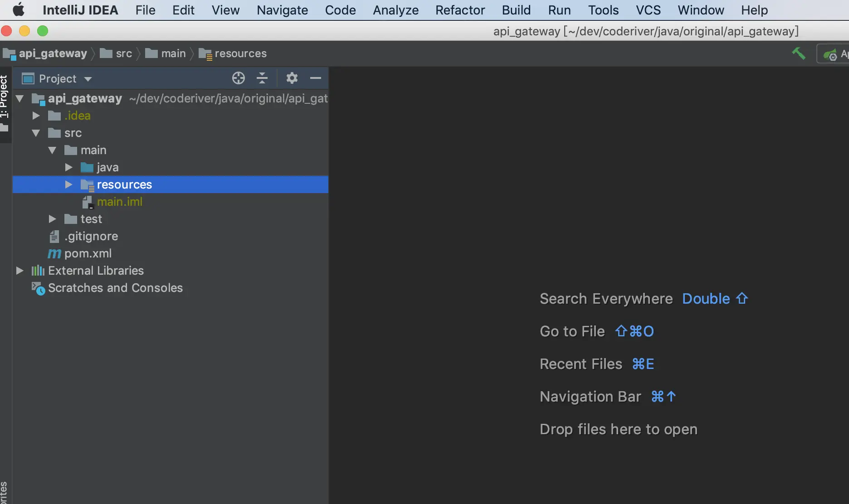Click the api_gateway module icon in tree
849x504 pixels.
(x=38, y=99)
